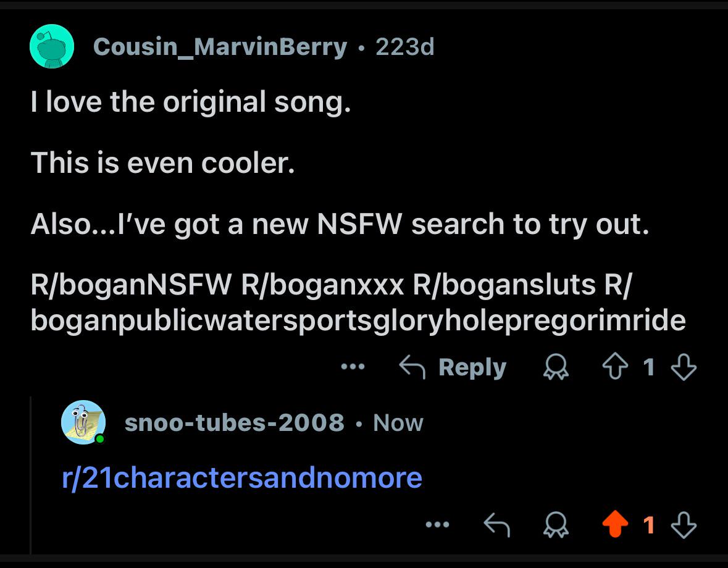Click the Now timestamp on the reply

(x=398, y=423)
